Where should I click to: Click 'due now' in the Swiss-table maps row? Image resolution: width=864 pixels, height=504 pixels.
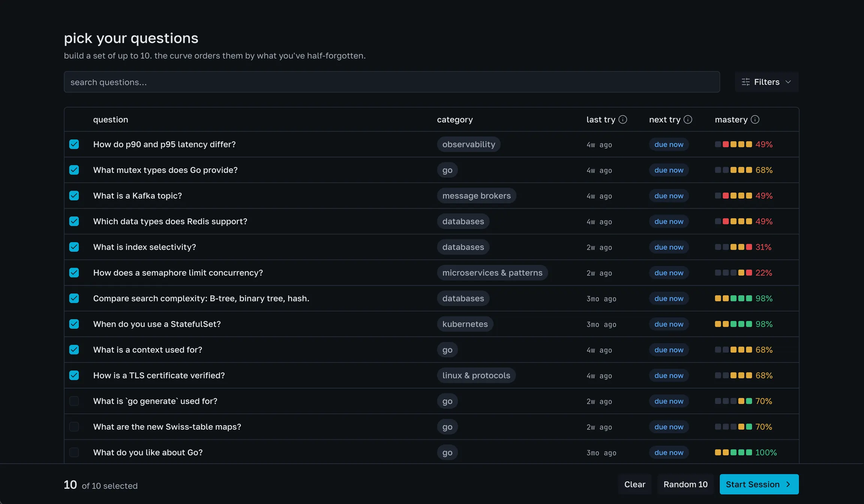tap(669, 427)
